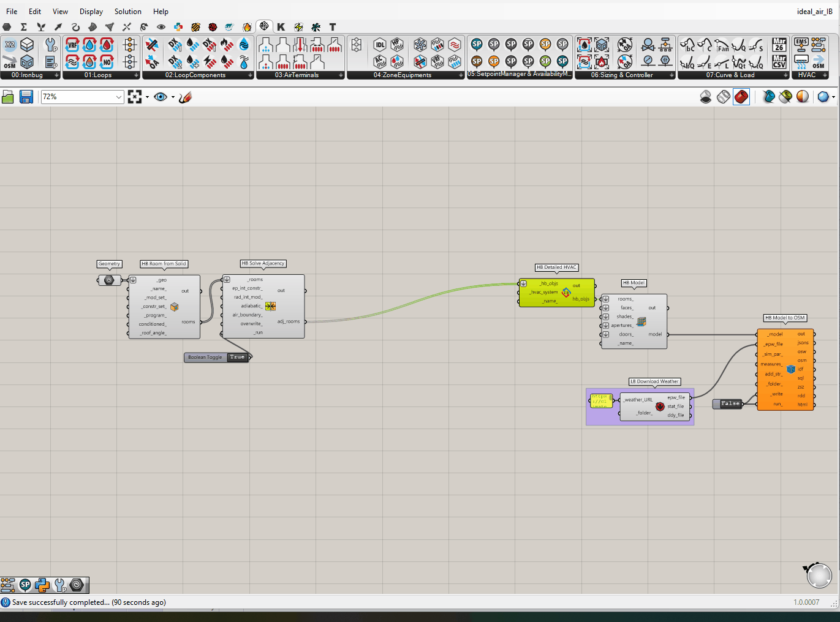Viewport: 840px width, 622px height.
Task: Expand the HVAC panel plus button
Action: (x=825, y=75)
